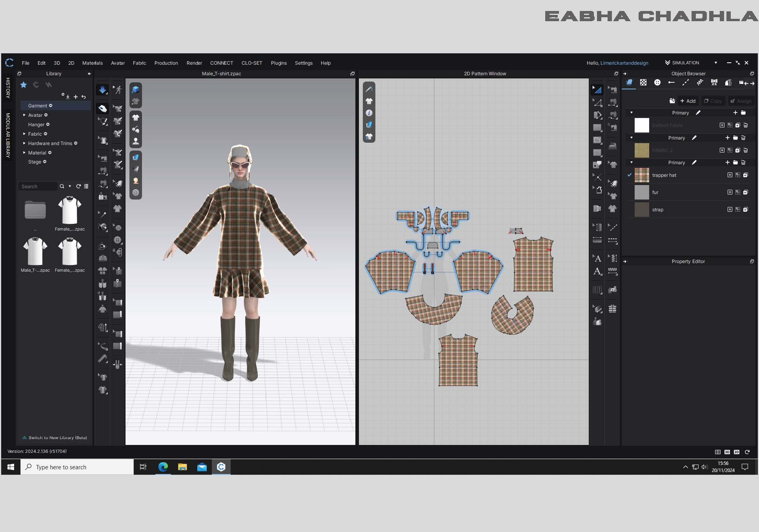Select the fur fabric gray swatch
Screen dimensions: 759x532
(642, 192)
